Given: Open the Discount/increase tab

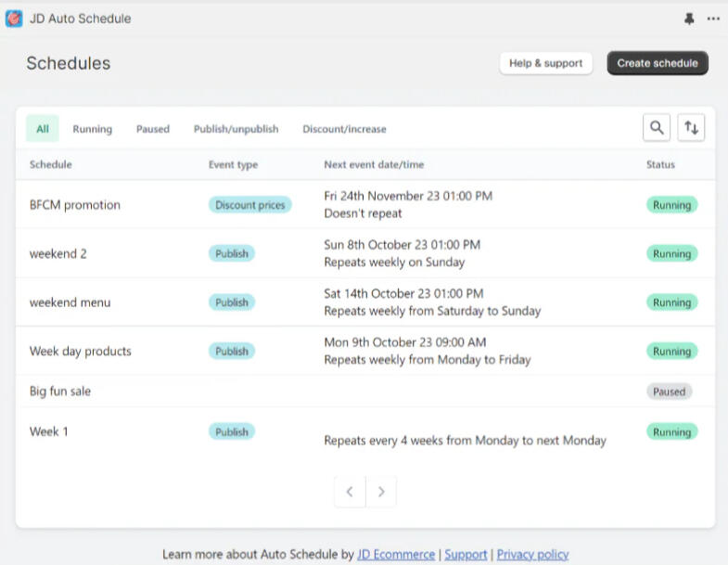Looking at the screenshot, I should [x=344, y=129].
